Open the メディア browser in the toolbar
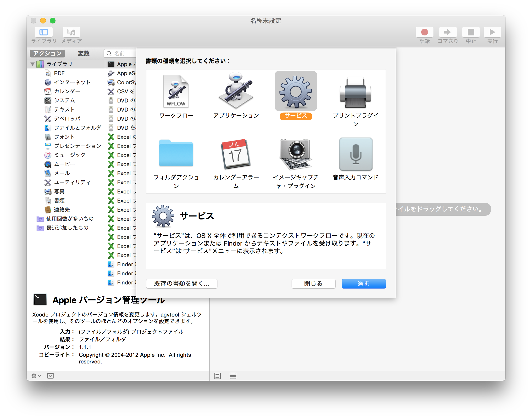 tap(71, 32)
